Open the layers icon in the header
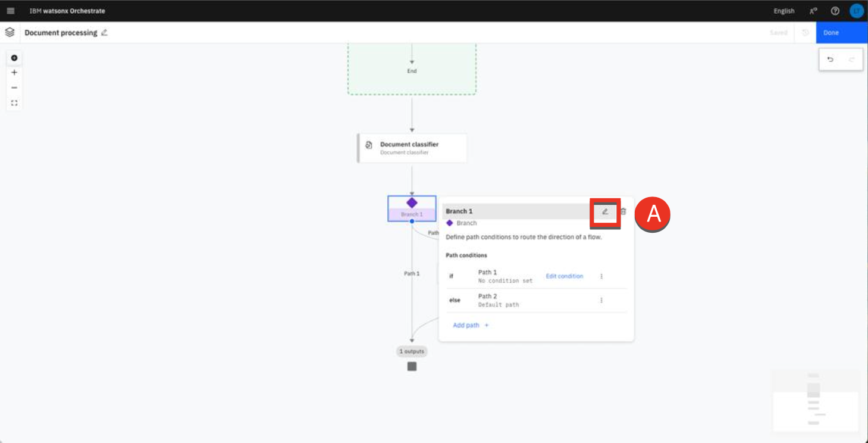The image size is (868, 443). pos(10,33)
